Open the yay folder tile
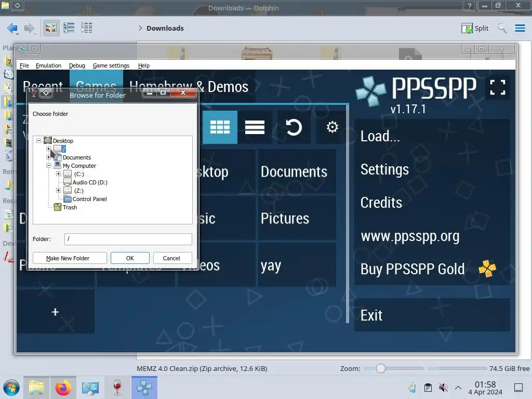 pos(297,265)
